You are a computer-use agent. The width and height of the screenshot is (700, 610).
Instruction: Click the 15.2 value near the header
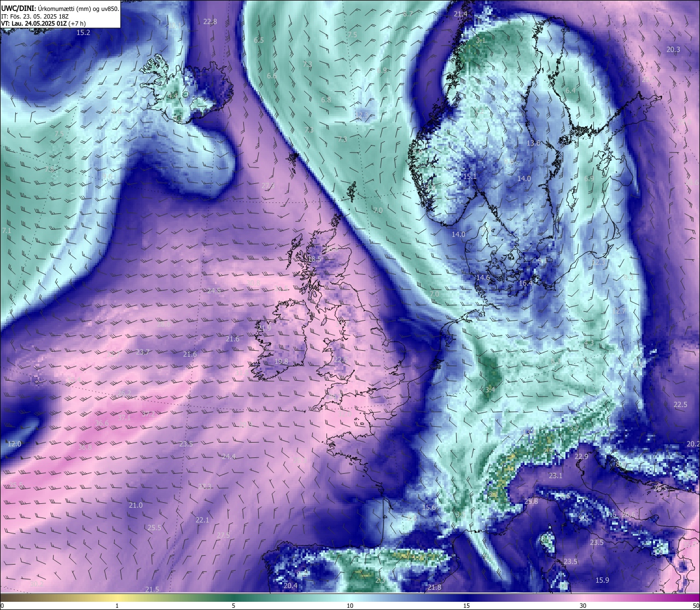(83, 33)
